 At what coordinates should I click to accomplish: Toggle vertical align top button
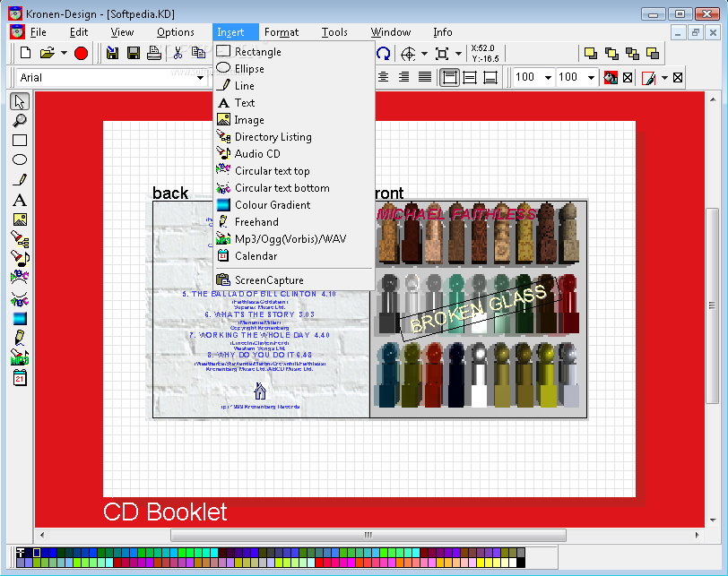pos(449,77)
